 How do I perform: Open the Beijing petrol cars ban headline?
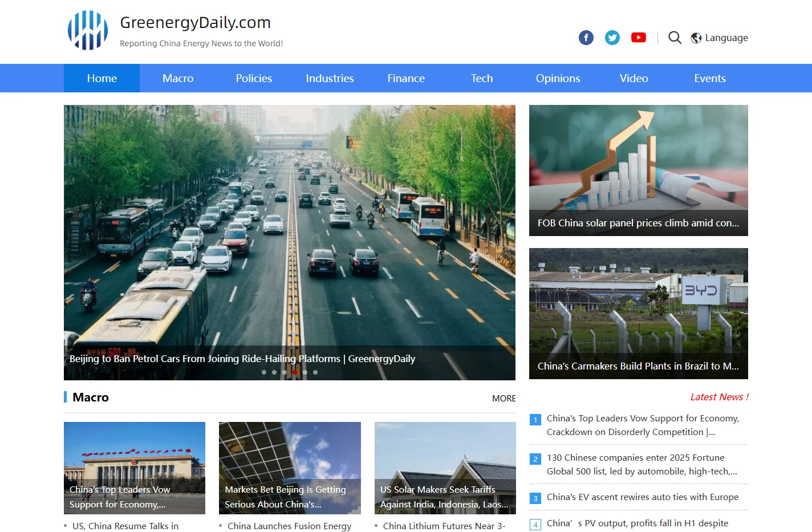pyautogui.click(x=242, y=359)
